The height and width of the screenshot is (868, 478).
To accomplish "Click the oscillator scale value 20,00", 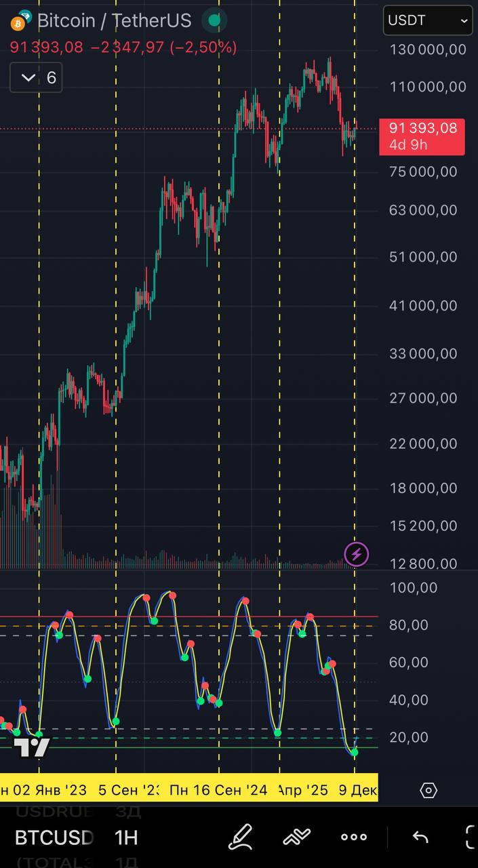I will pyautogui.click(x=409, y=737).
